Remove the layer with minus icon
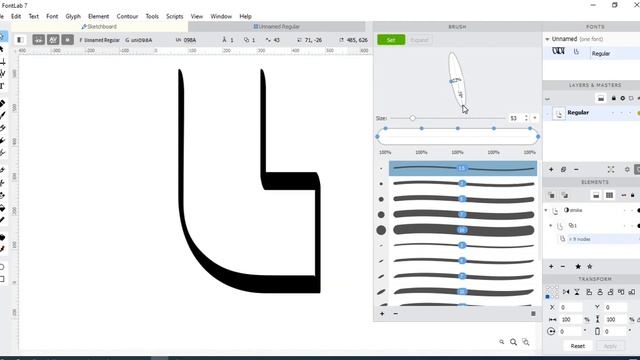The height and width of the screenshot is (360, 640). click(576, 169)
